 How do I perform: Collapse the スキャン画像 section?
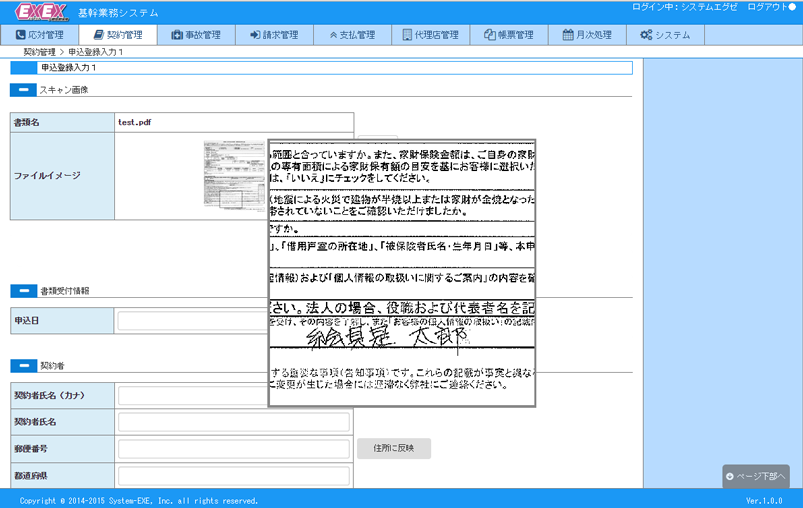click(23, 90)
